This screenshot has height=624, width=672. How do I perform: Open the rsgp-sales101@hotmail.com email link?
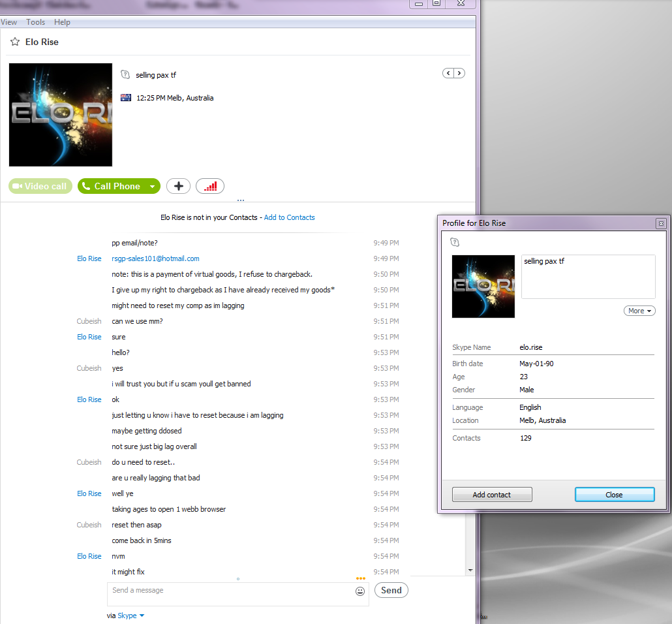pos(155,258)
